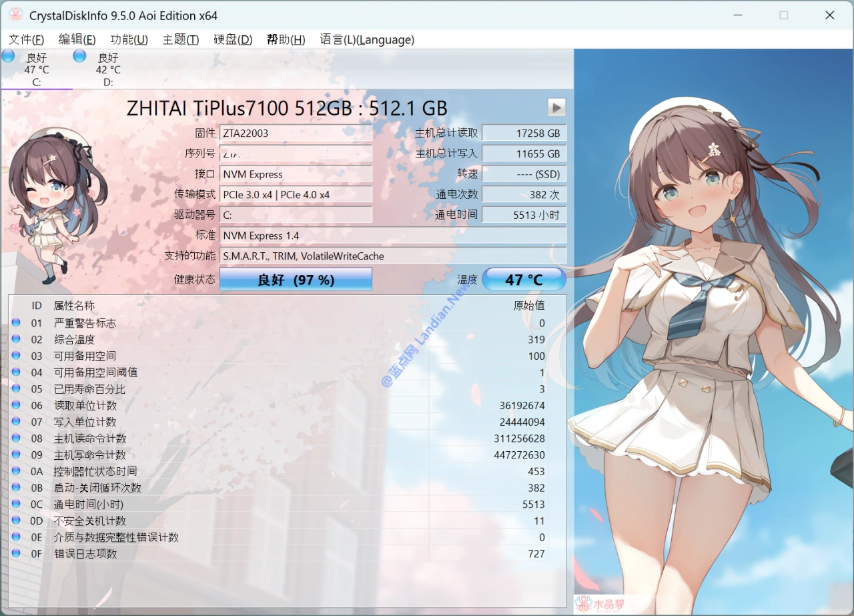Switch to the D: drive tab
Viewport: 854px width, 616px height.
(108, 69)
